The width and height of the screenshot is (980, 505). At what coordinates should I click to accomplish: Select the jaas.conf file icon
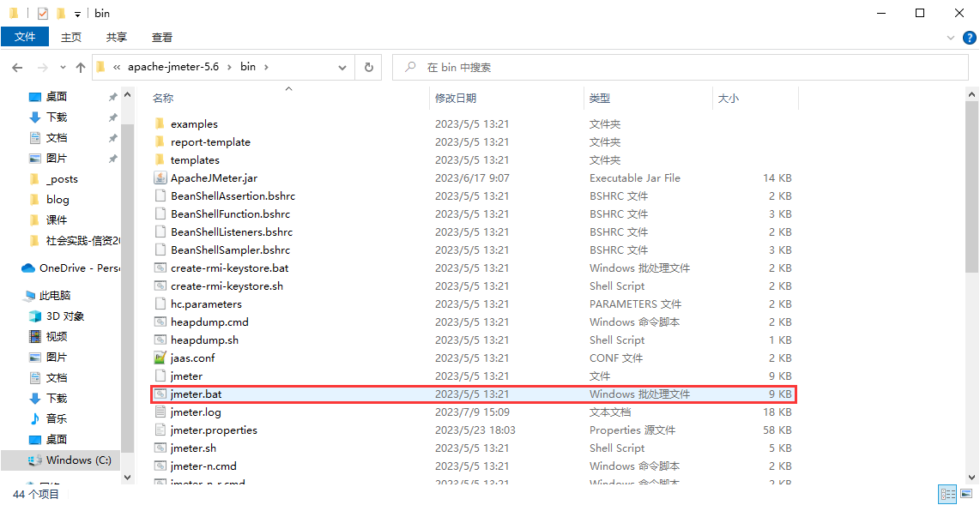(x=160, y=358)
